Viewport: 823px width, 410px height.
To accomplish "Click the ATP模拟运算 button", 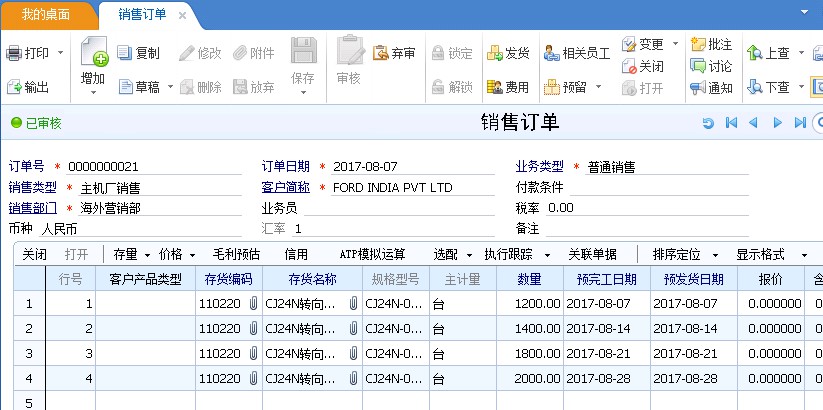I will (x=372, y=254).
